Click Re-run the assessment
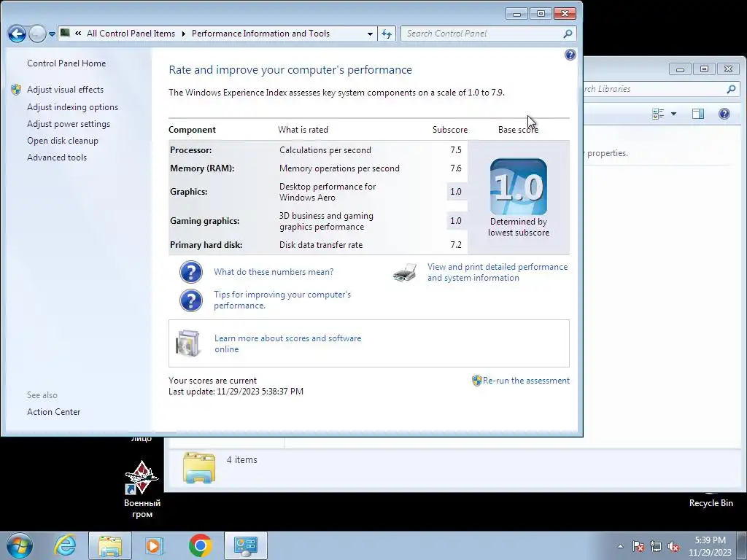This screenshot has width=747, height=560. pyautogui.click(x=526, y=381)
